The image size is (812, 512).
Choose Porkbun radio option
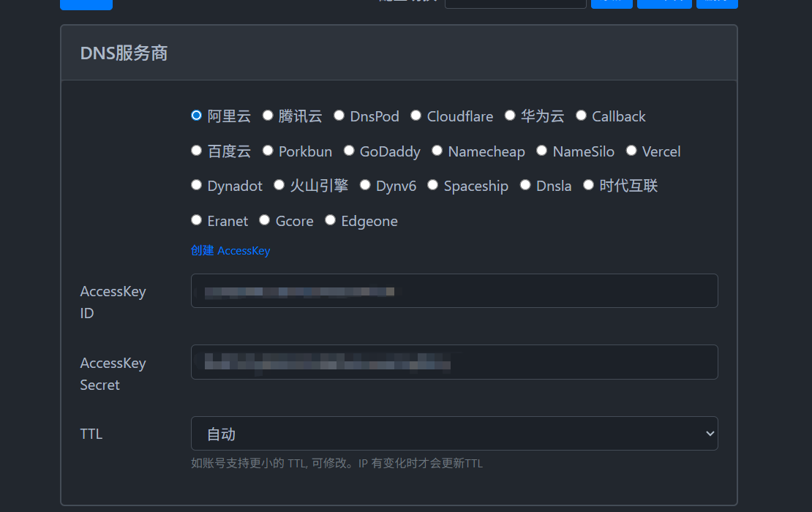point(268,151)
